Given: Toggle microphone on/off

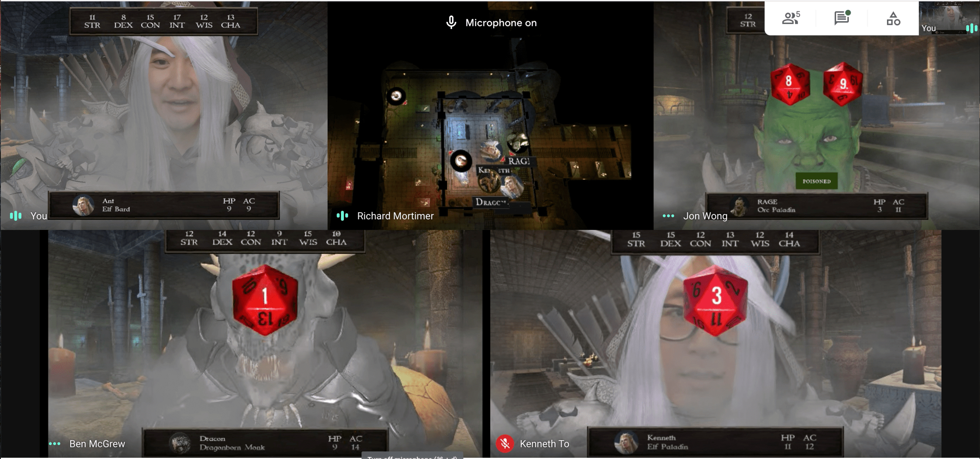Looking at the screenshot, I should pos(450,22).
